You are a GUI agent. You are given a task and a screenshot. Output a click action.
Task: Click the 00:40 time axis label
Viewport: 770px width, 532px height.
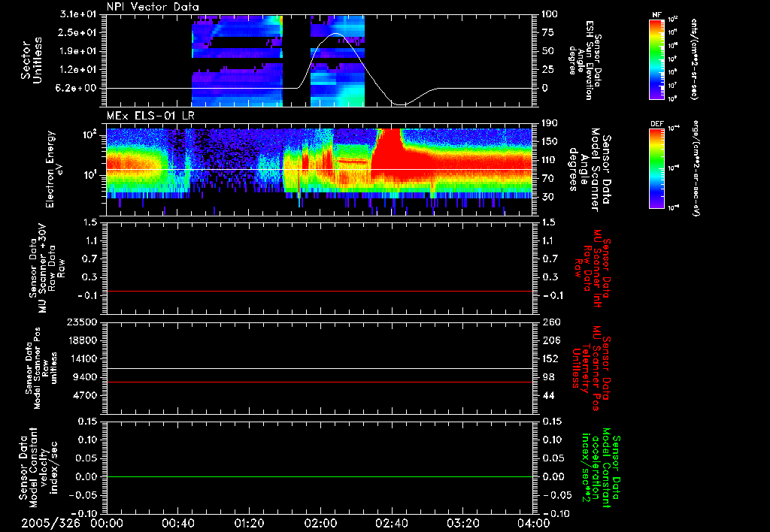pyautogui.click(x=177, y=523)
